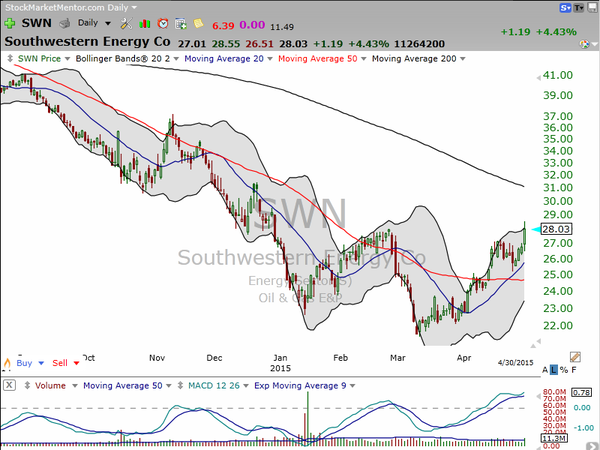This screenshot has width=600, height=450.
Task: Click the 11.3M volume value box
Action: (x=554, y=438)
